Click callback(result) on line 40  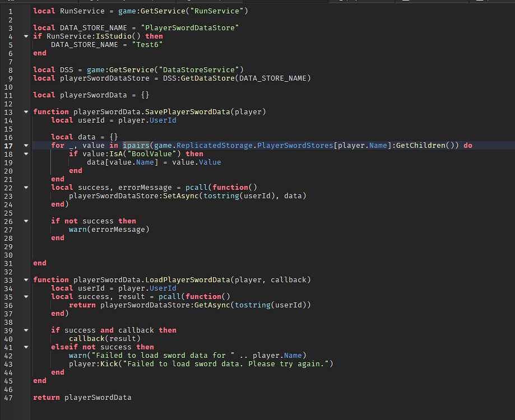tap(104, 339)
